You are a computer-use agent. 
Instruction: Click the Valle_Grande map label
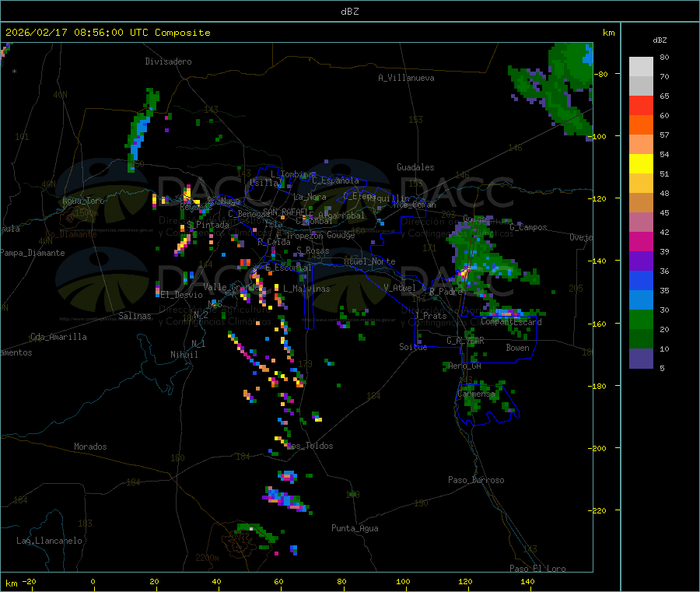pos(231,287)
